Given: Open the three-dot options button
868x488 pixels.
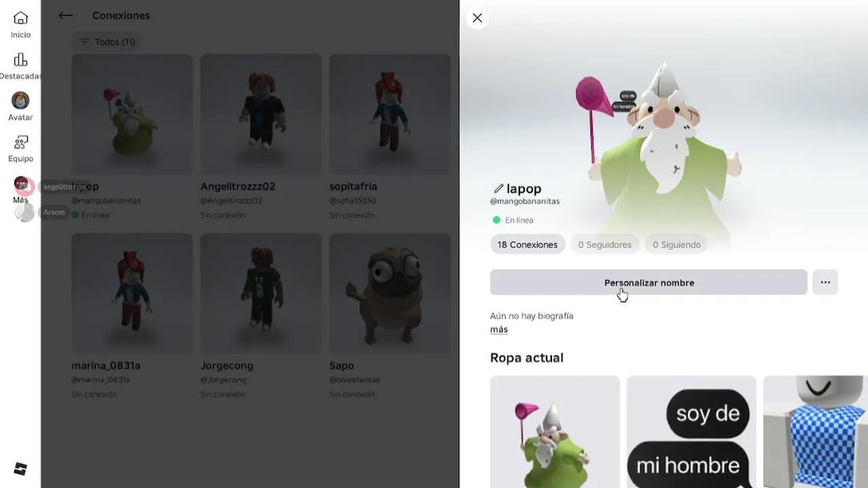Looking at the screenshot, I should click(x=825, y=283).
